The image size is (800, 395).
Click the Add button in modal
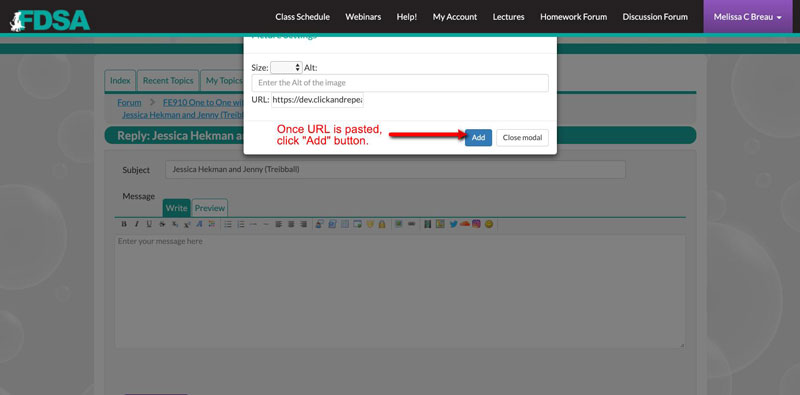pos(478,137)
